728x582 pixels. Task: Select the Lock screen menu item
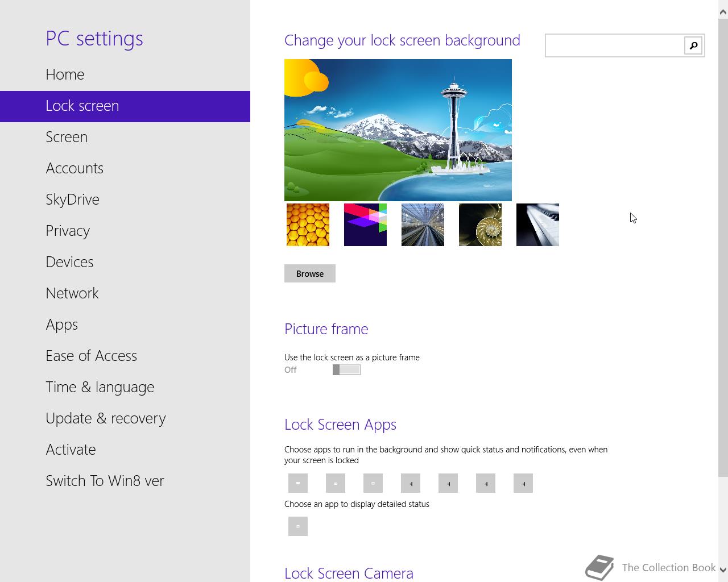[125, 106]
